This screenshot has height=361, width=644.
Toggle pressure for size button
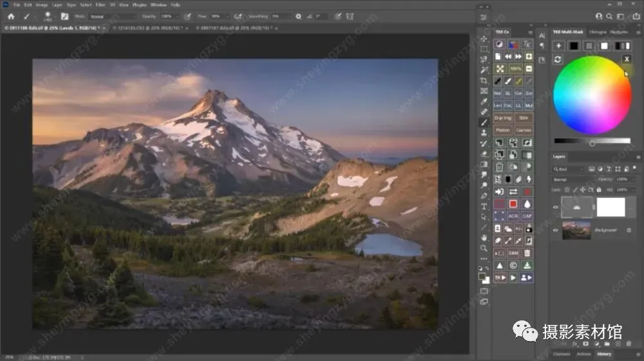click(337, 17)
